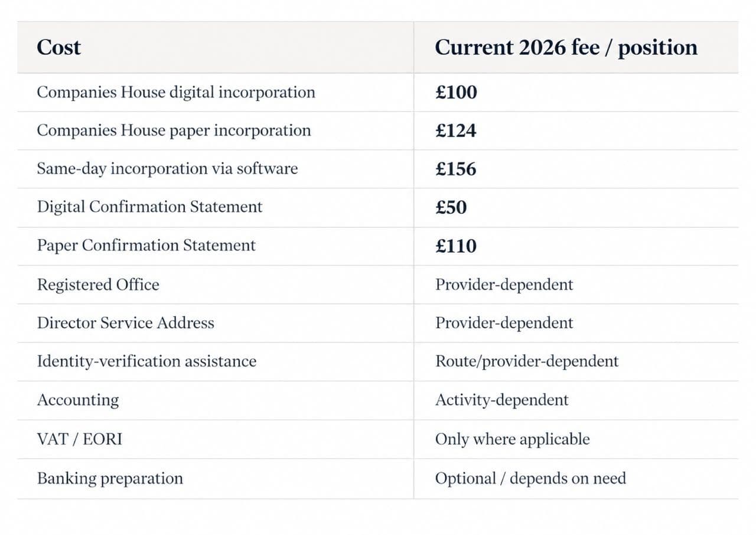The height and width of the screenshot is (535, 756).
Task: Click the £124 fee value
Action: tap(456, 131)
